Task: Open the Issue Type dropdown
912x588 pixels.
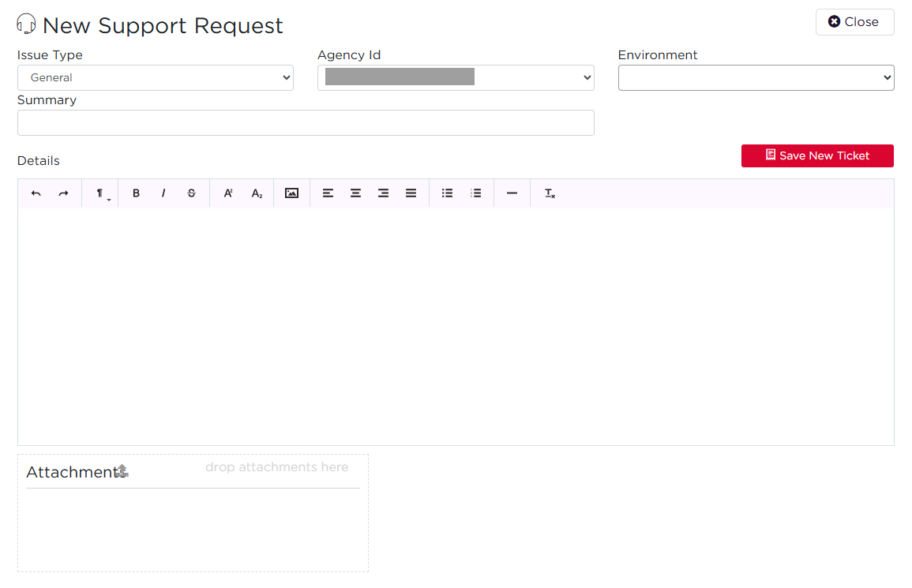Action: click(156, 78)
